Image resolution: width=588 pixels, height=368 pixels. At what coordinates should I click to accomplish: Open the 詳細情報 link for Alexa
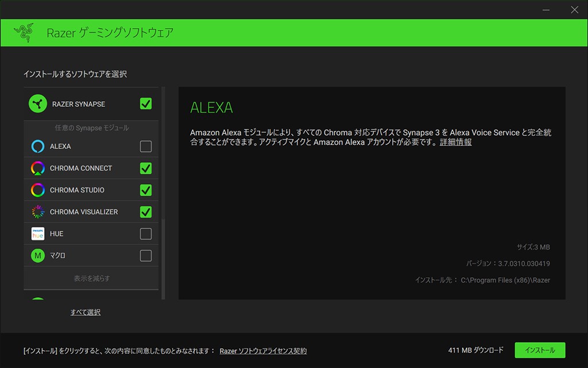coord(455,142)
